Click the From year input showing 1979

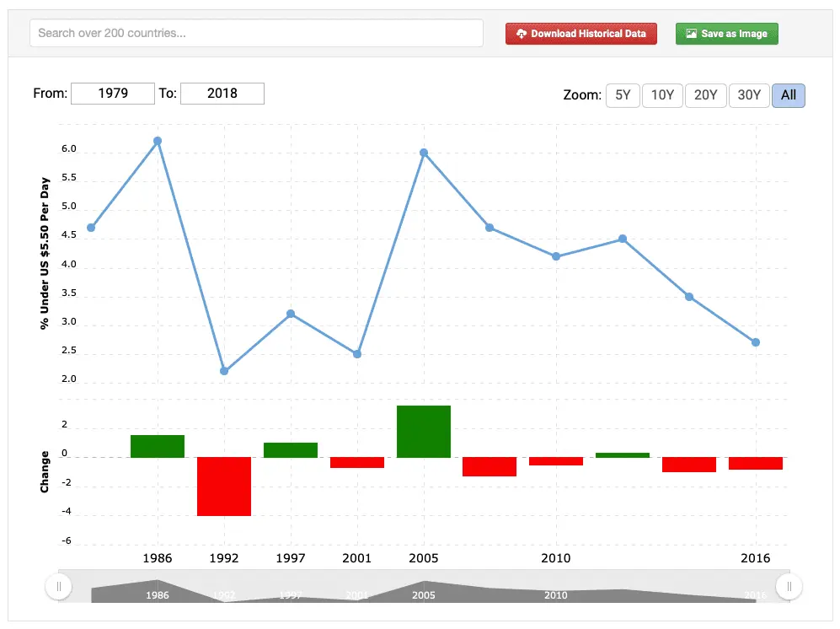(113, 94)
